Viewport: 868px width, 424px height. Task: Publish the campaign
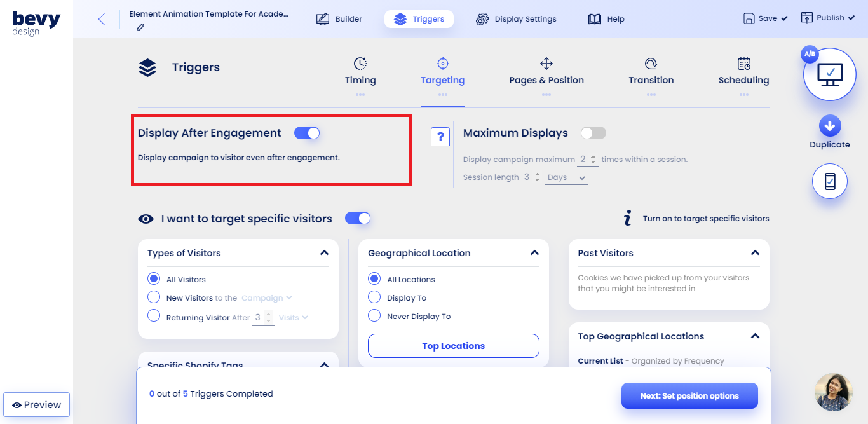coord(827,17)
